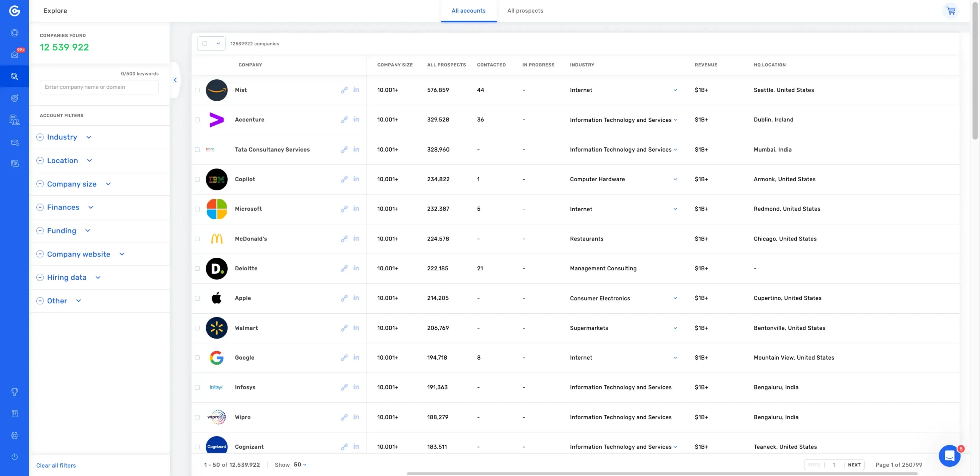
Task: Switch to All prospects tab
Action: coord(525,11)
